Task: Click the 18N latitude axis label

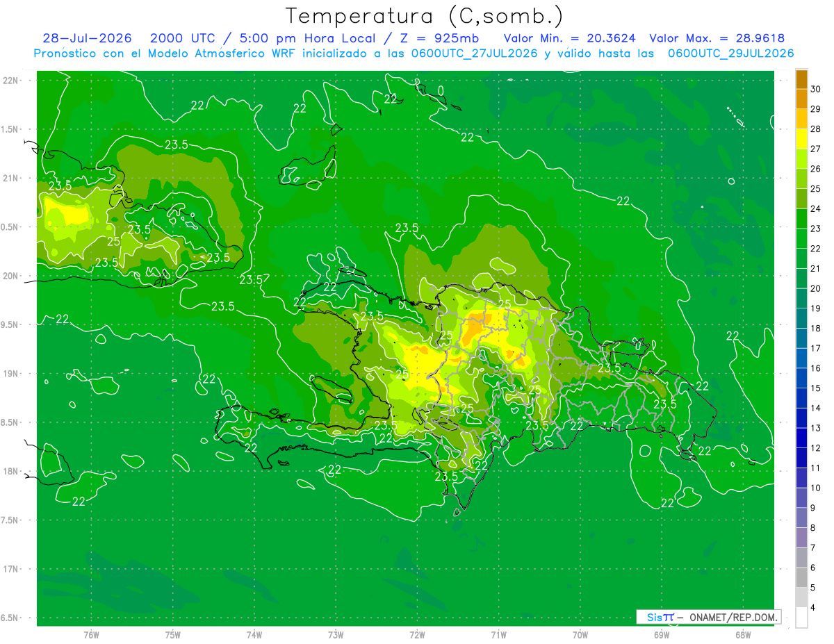Action: 10,471
